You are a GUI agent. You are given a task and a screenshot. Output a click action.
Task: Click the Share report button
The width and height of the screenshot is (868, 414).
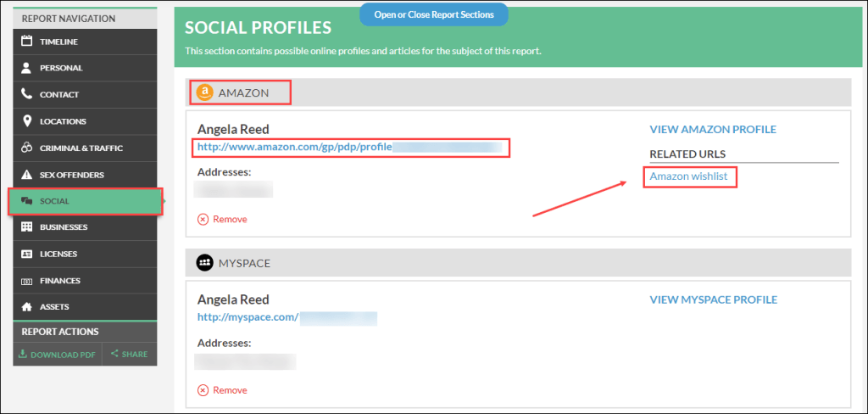(x=130, y=354)
